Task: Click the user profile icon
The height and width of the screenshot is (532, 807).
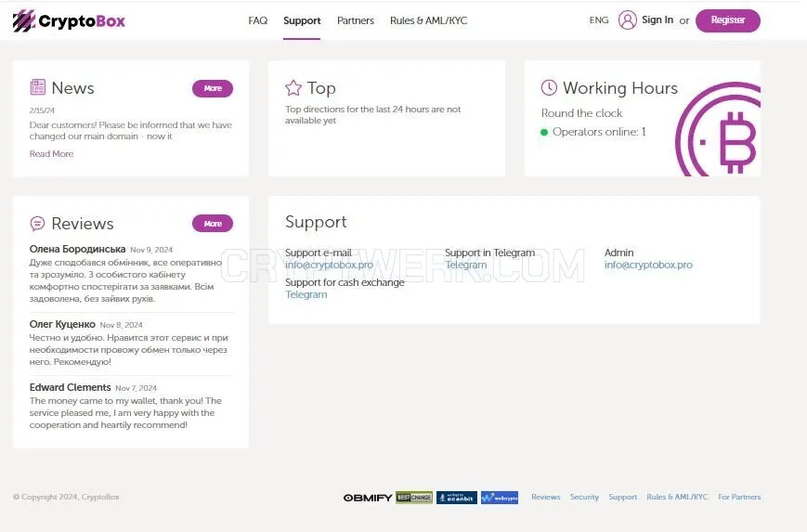Action: click(x=628, y=20)
